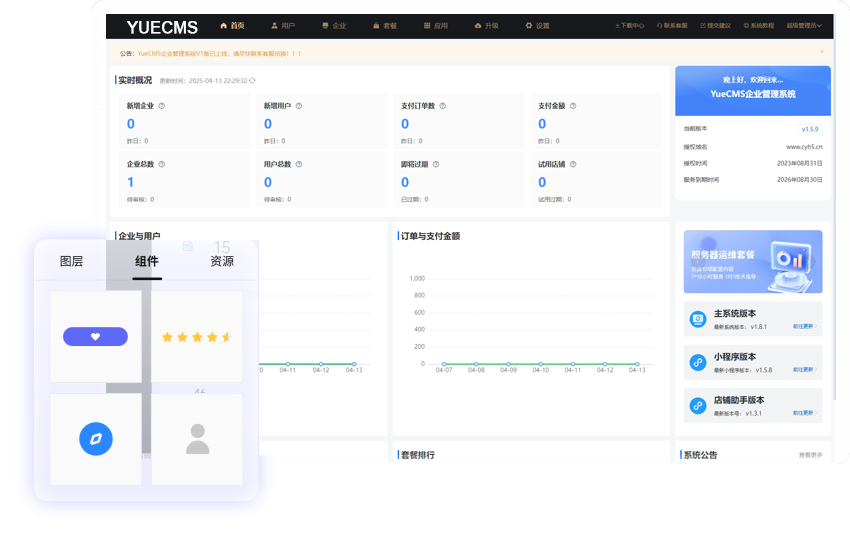Switch to the 图层 tab

(x=72, y=261)
